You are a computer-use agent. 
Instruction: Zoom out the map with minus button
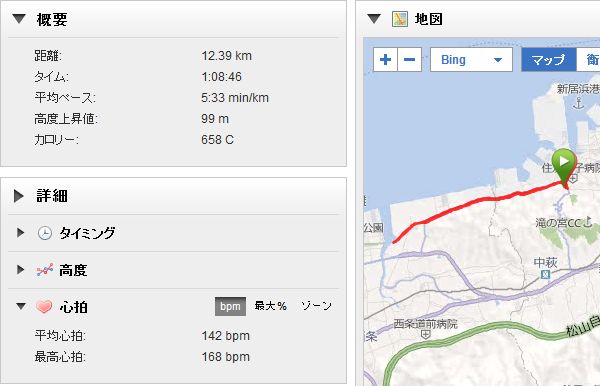409,60
